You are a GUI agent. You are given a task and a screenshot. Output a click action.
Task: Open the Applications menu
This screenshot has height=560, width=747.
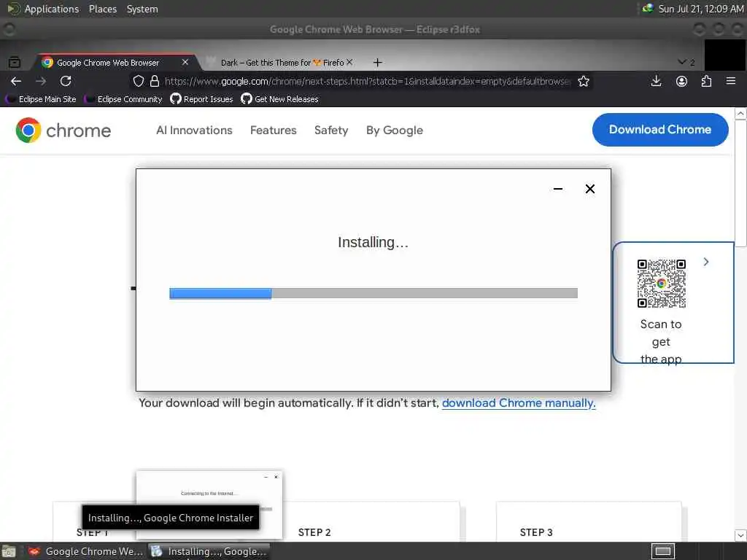(43, 9)
